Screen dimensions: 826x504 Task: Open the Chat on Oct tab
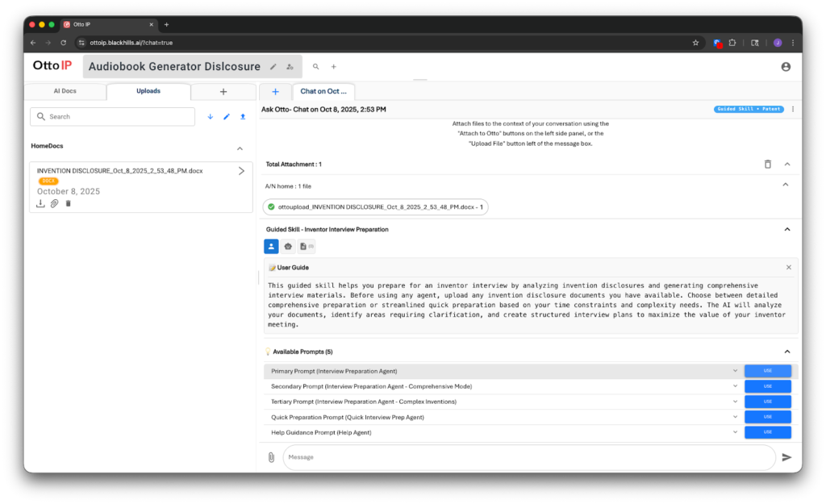point(323,92)
